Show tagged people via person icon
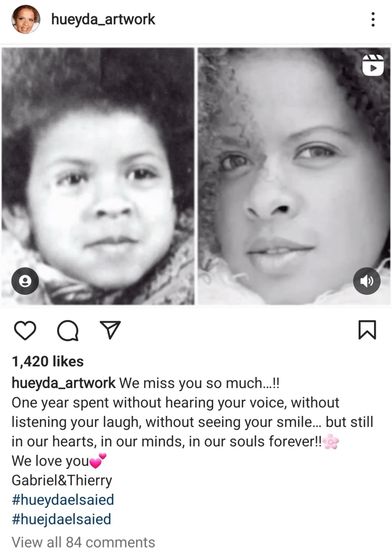The height and width of the screenshot is (548, 392). point(25,281)
